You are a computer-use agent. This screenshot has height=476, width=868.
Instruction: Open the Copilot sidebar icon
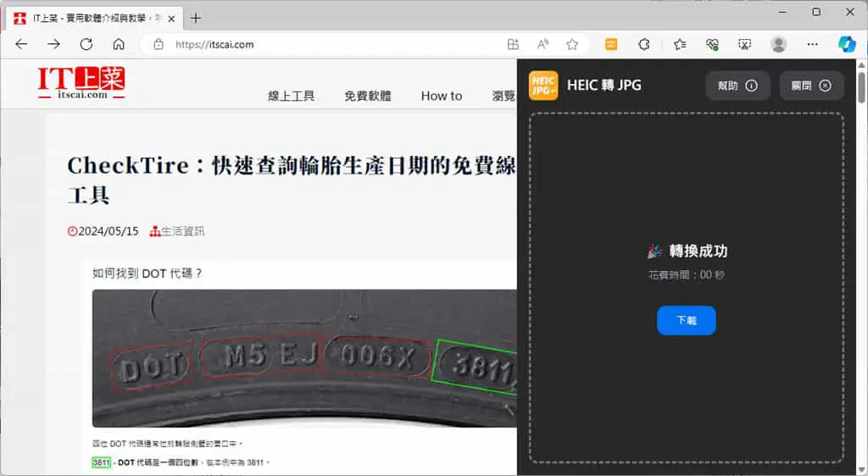847,44
